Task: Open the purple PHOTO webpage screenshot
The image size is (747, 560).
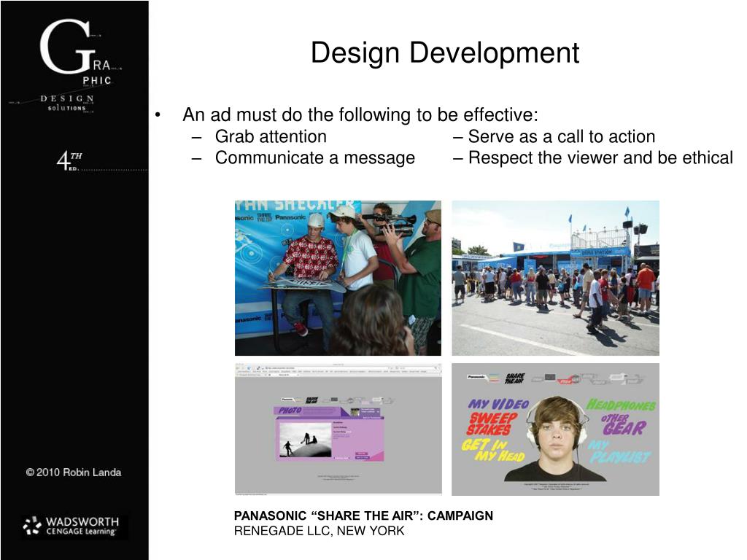Action: click(x=338, y=429)
